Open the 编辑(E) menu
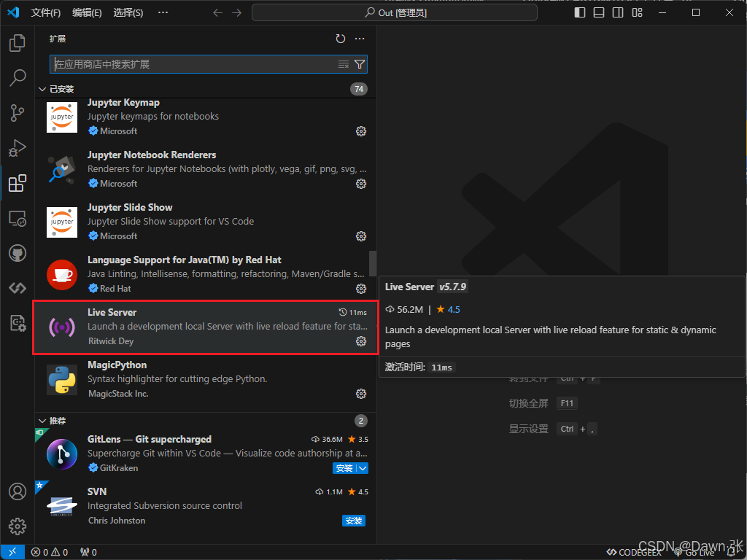The height and width of the screenshot is (560, 747). click(x=88, y=13)
